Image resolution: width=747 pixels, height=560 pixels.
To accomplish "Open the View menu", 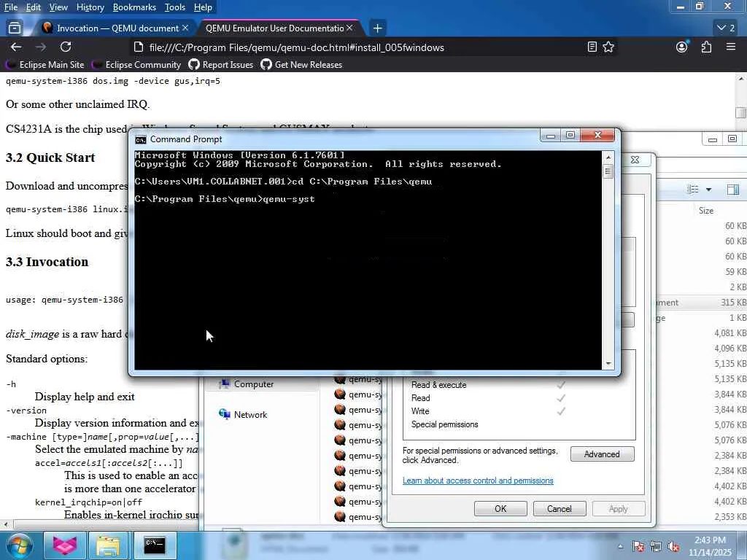I will point(58,7).
